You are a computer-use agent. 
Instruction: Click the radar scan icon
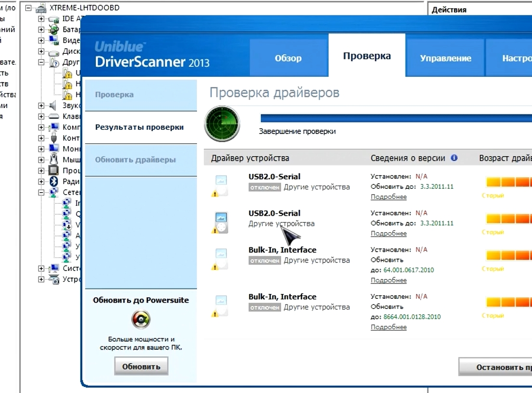[222, 123]
